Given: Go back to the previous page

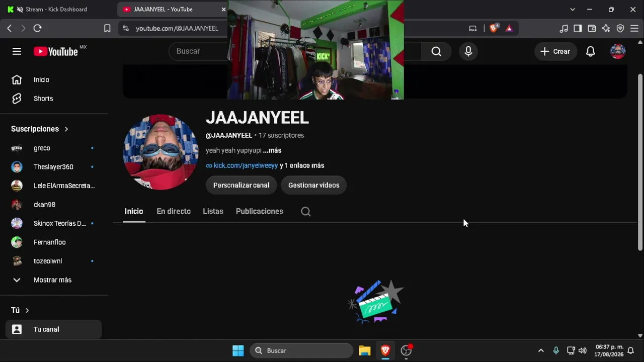Looking at the screenshot, I should click(10, 29).
